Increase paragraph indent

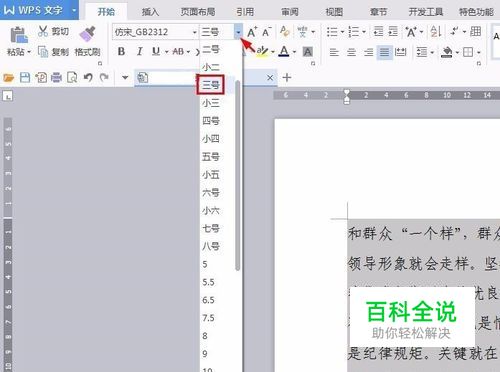(x=393, y=32)
